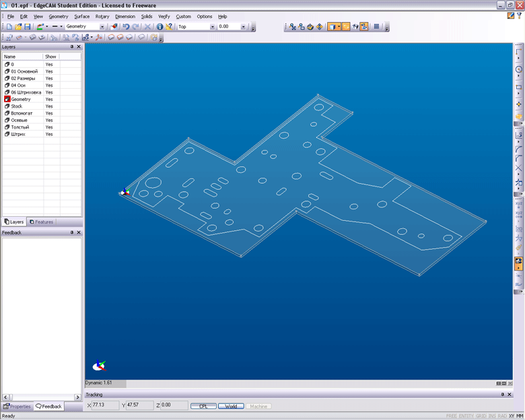Click the Feedback panel horizontal scrollbar right arrow

77,397
